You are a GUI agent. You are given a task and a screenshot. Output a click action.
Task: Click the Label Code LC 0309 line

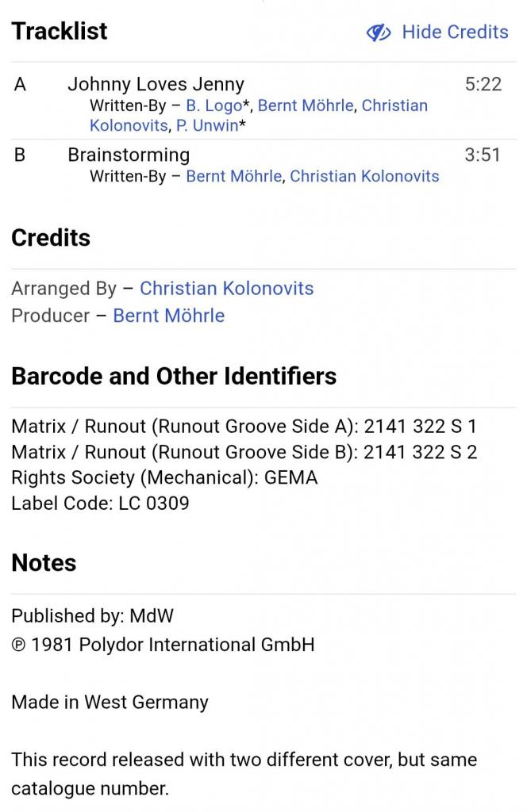(100, 503)
